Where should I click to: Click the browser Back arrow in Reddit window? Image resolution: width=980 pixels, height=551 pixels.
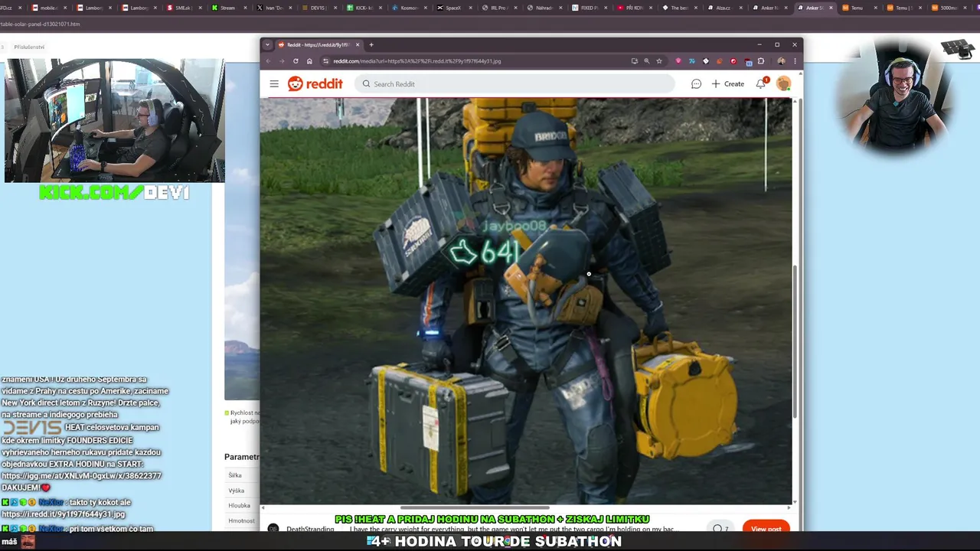(x=268, y=61)
